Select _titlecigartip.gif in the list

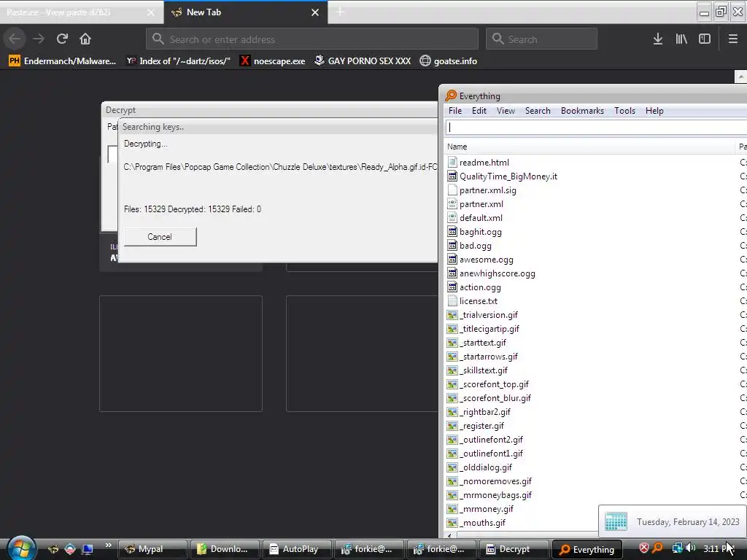point(489,329)
